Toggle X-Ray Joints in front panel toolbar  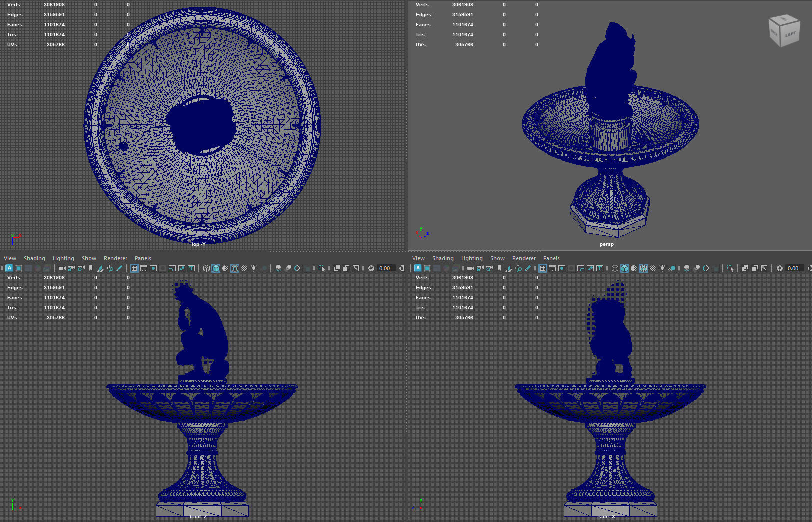[355, 268]
